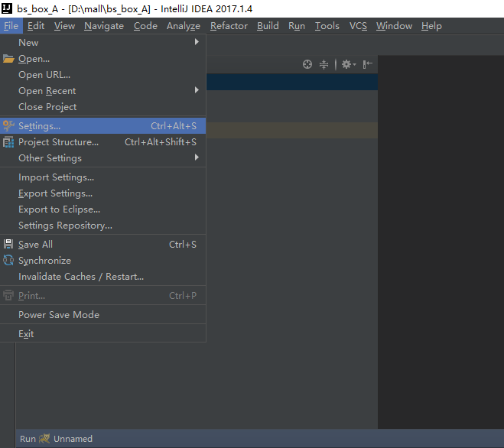
Task: Click the IntelliJ IDEA logo in title bar
Action: click(7, 8)
